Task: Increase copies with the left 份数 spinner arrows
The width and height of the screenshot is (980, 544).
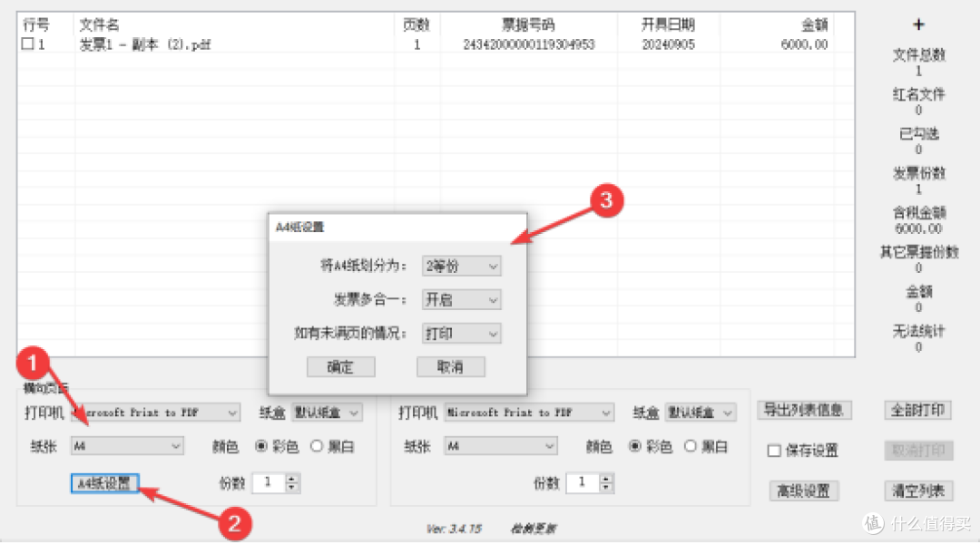Action: 292,478
